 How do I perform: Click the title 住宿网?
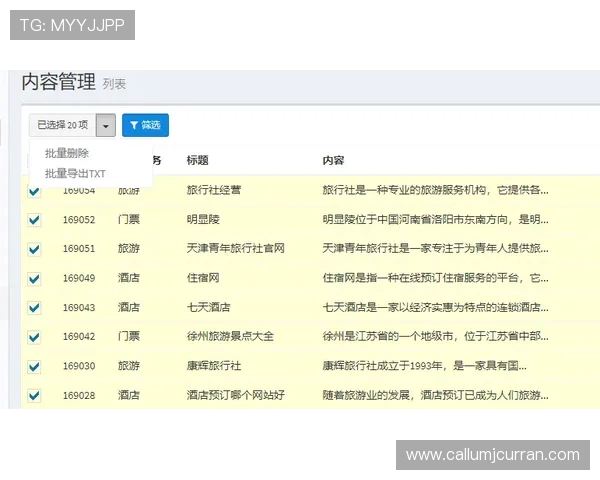click(203, 278)
